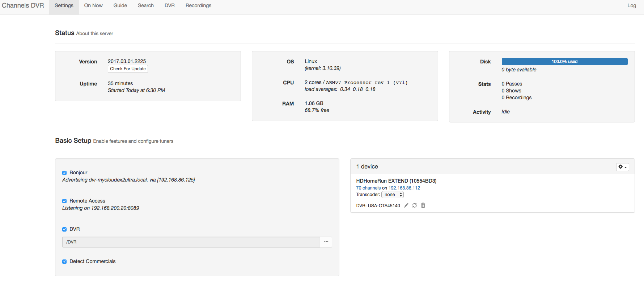Open the Transcoder dropdown
The image size is (644, 287).
[x=393, y=195]
